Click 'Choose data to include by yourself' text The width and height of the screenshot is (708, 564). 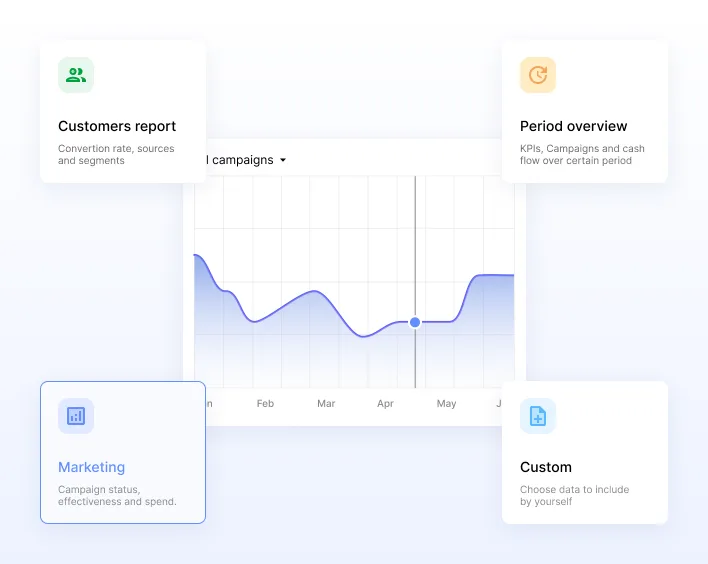point(574,495)
